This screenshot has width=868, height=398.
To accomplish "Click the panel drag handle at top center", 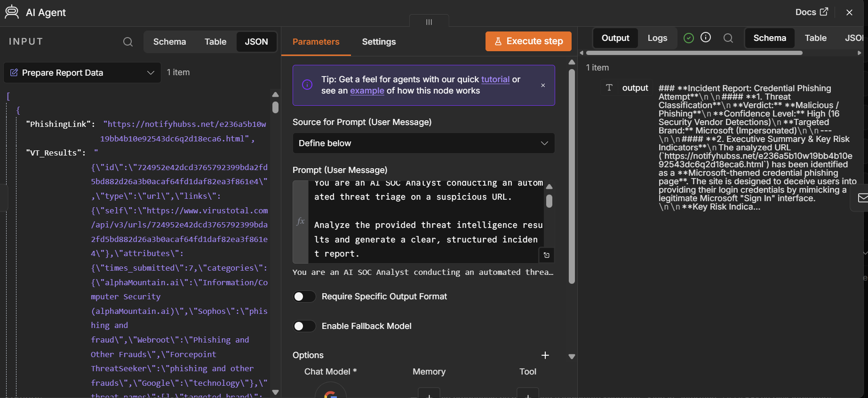I will coord(429,22).
